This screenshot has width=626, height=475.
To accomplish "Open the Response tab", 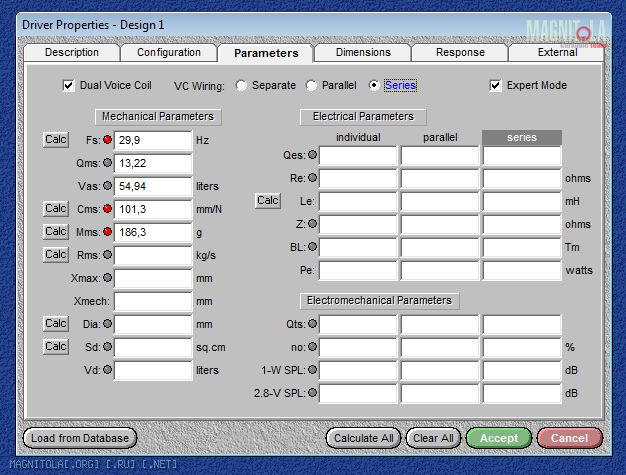I will coord(460,53).
